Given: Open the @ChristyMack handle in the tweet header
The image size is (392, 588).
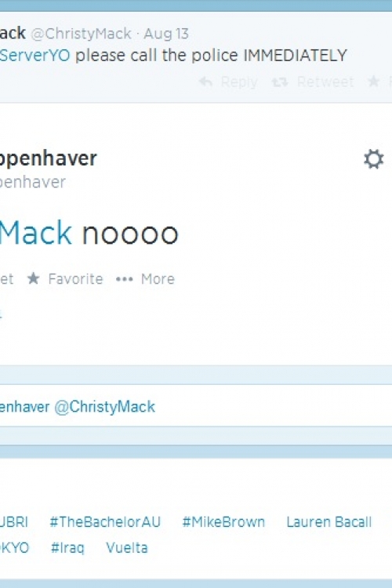Looking at the screenshot, I should [x=81, y=34].
